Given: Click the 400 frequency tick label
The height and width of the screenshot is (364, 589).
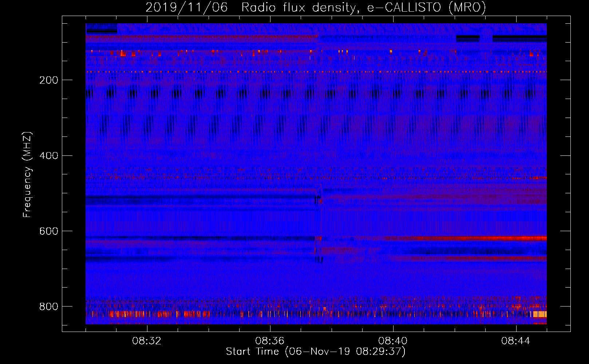Looking at the screenshot, I should 49,156.
